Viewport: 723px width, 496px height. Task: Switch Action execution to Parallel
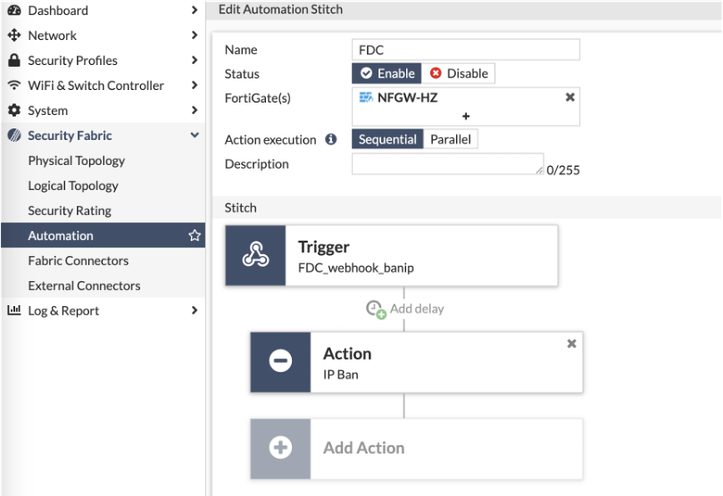tap(451, 139)
